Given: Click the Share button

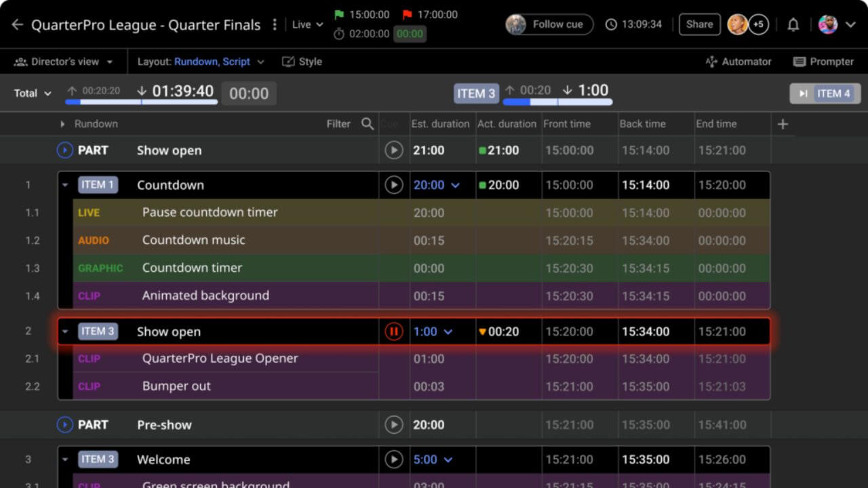Looking at the screenshot, I should click(699, 24).
